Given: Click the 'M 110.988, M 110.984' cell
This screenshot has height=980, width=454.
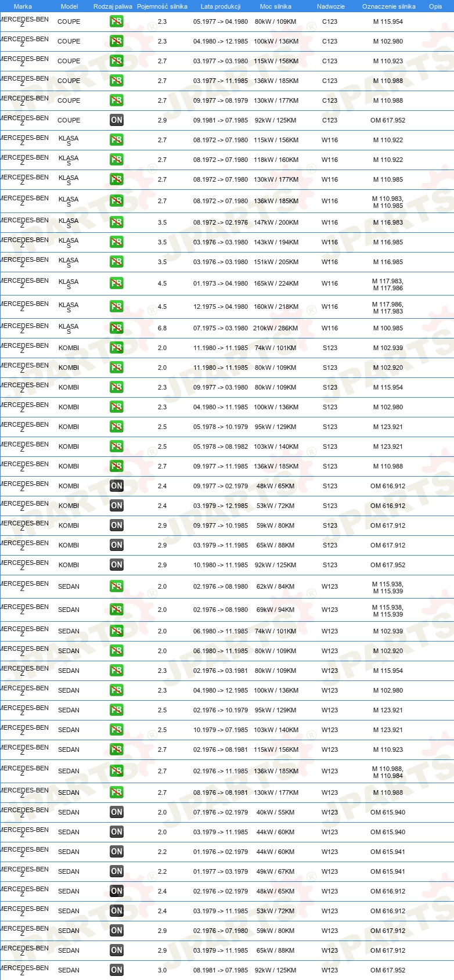Looking at the screenshot, I should click(388, 772).
